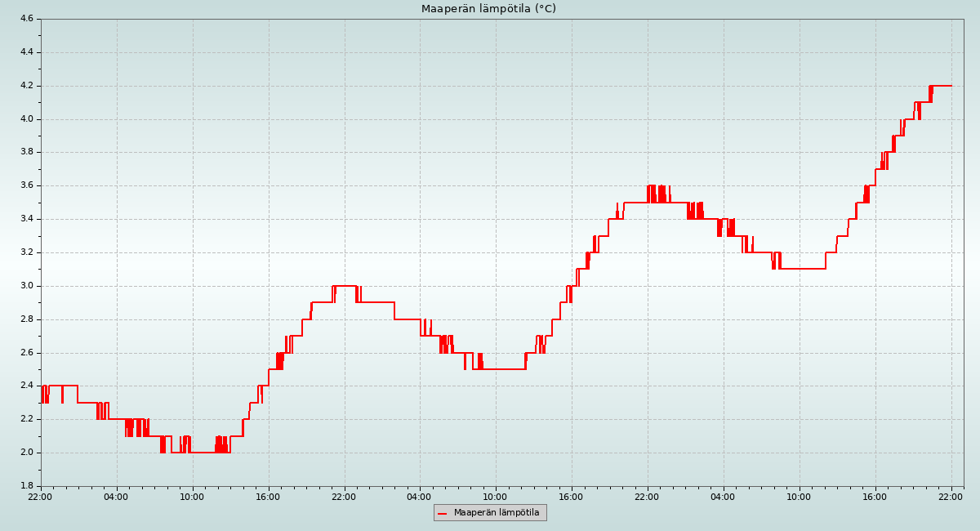980x531 pixels.
Task: Select the 2.8 y-axis tick label
Action: coord(26,319)
